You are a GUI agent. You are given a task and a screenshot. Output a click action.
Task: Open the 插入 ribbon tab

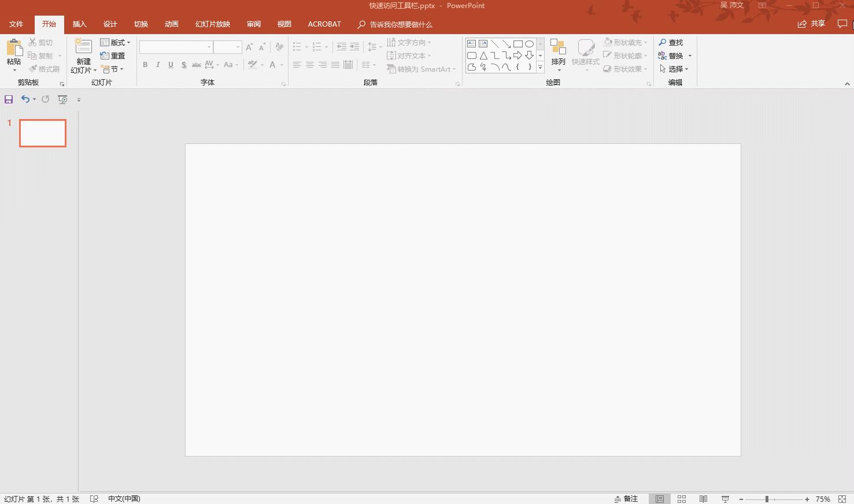point(79,24)
